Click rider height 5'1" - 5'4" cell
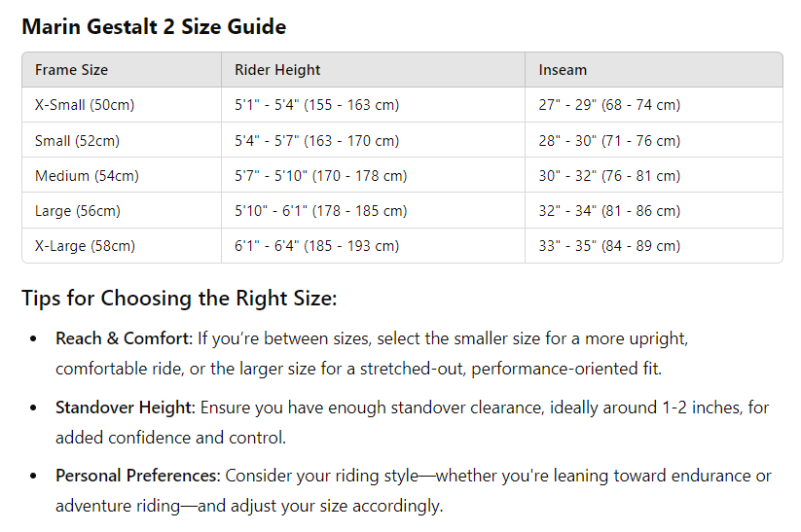801x532 pixels. (316, 105)
